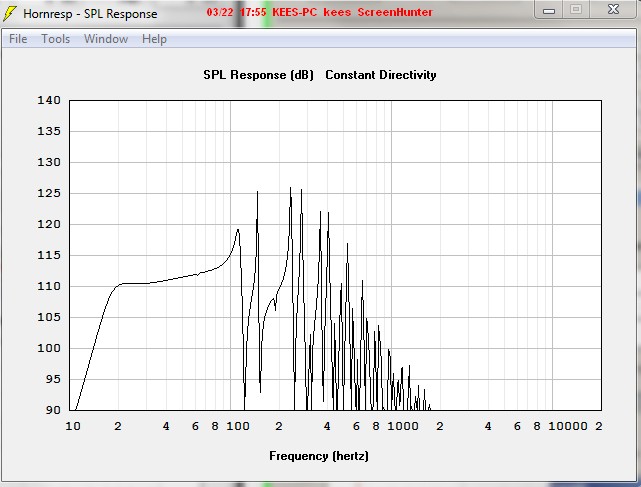The width and height of the screenshot is (641, 487).
Task: Click the 115 dB axis value
Action: point(49,255)
